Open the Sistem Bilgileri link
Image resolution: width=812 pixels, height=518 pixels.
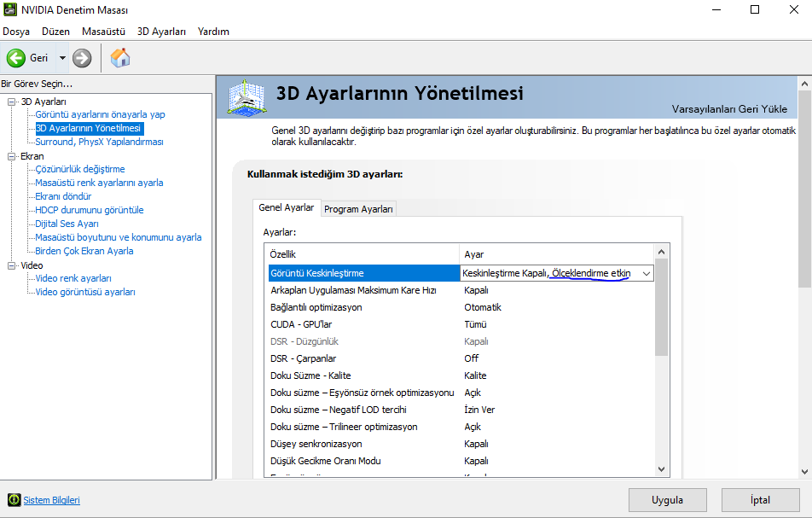(x=52, y=500)
